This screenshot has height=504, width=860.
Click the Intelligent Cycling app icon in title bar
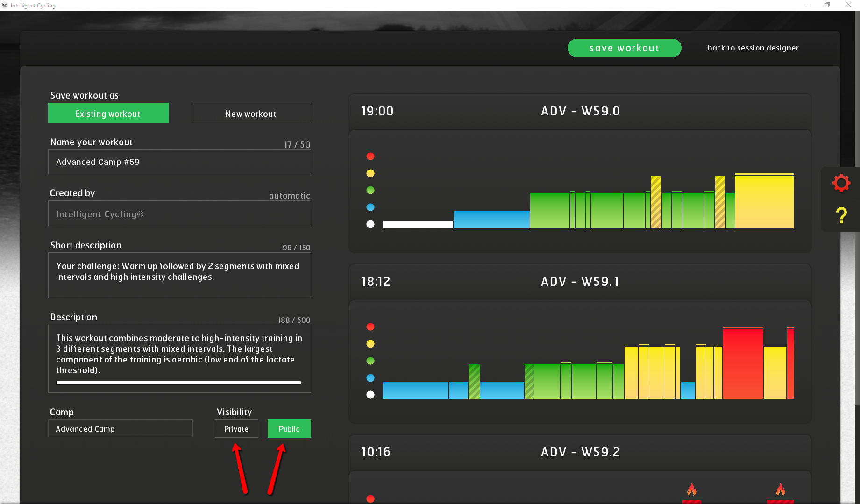click(x=5, y=5)
